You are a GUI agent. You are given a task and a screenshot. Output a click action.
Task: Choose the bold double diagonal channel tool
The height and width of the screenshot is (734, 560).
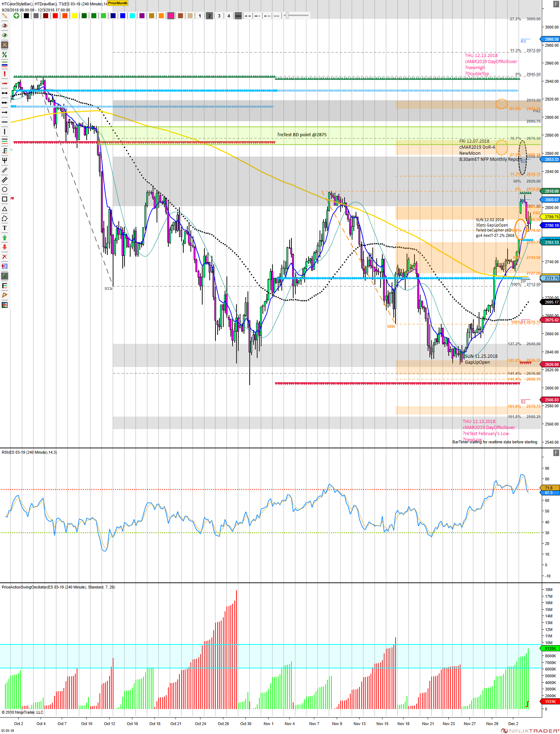[x=5, y=180]
